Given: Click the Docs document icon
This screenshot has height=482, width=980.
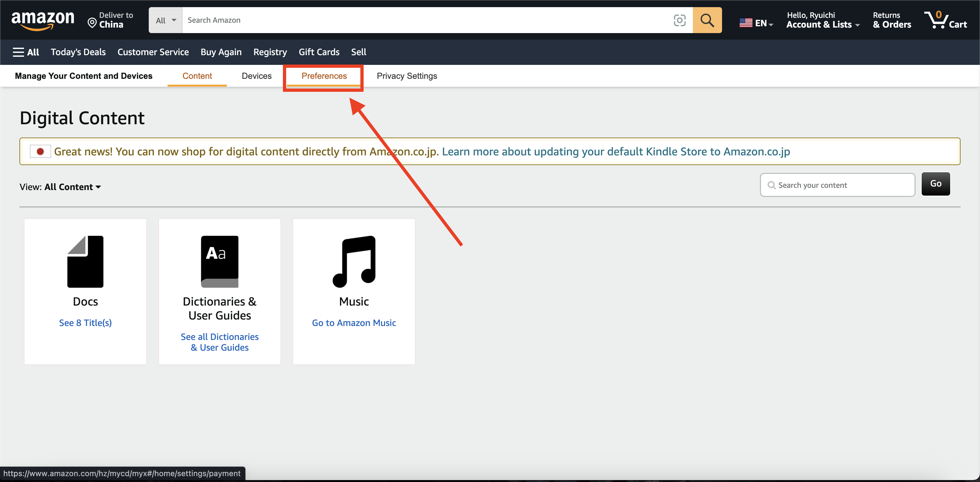Looking at the screenshot, I should [85, 261].
